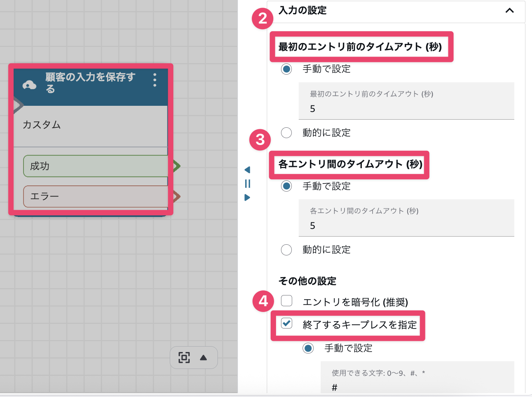The width and height of the screenshot is (532, 397).
Task: Click the カスタム text in the block
Action: pyautogui.click(x=42, y=125)
